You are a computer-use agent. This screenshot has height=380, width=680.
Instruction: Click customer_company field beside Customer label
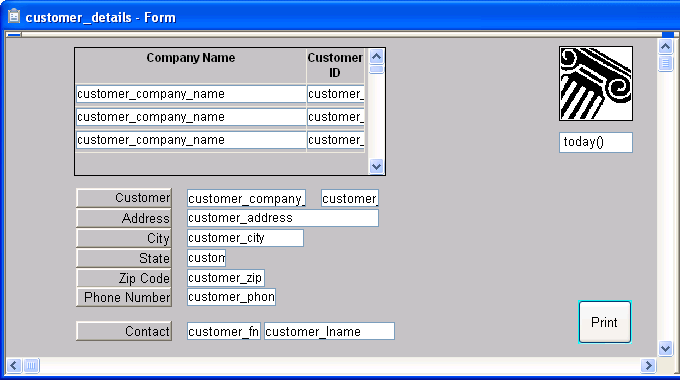pyautogui.click(x=246, y=198)
